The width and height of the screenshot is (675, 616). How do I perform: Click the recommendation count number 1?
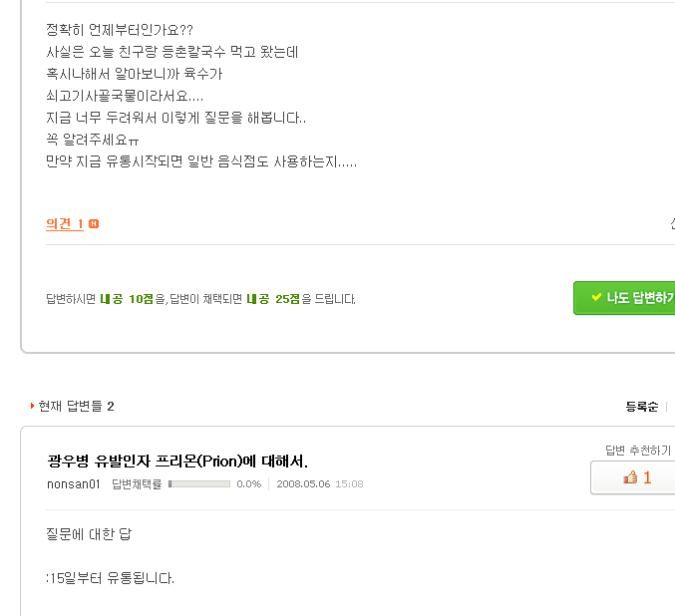pyautogui.click(x=647, y=477)
